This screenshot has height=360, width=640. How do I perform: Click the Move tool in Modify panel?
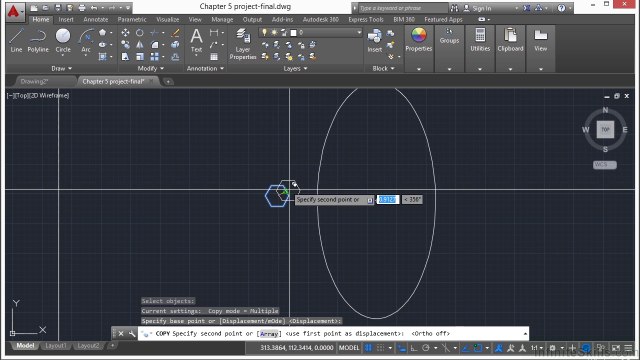tap(125, 32)
